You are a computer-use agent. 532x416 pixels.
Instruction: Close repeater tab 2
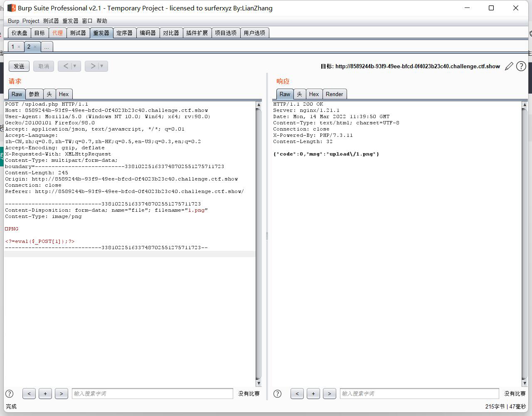click(35, 47)
